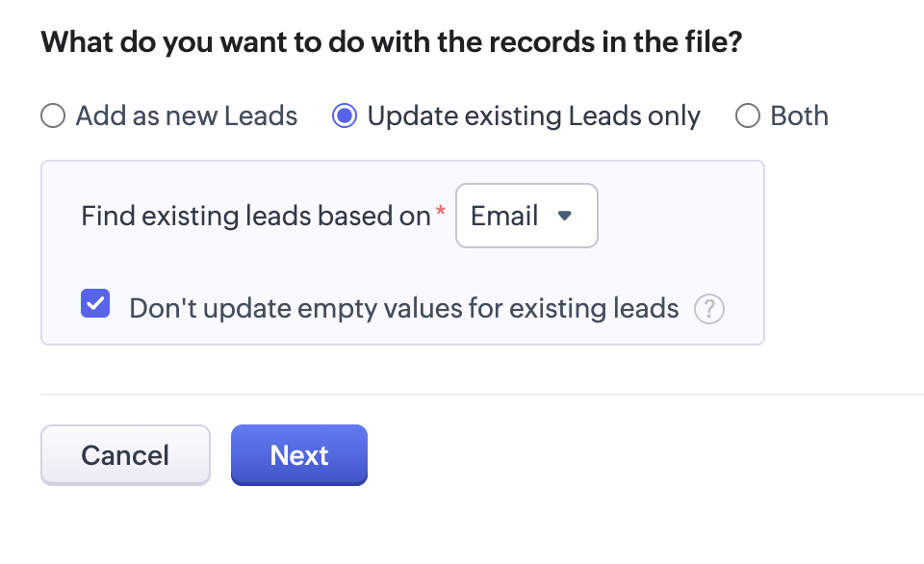Click the small arrow beside Email

pos(565,216)
